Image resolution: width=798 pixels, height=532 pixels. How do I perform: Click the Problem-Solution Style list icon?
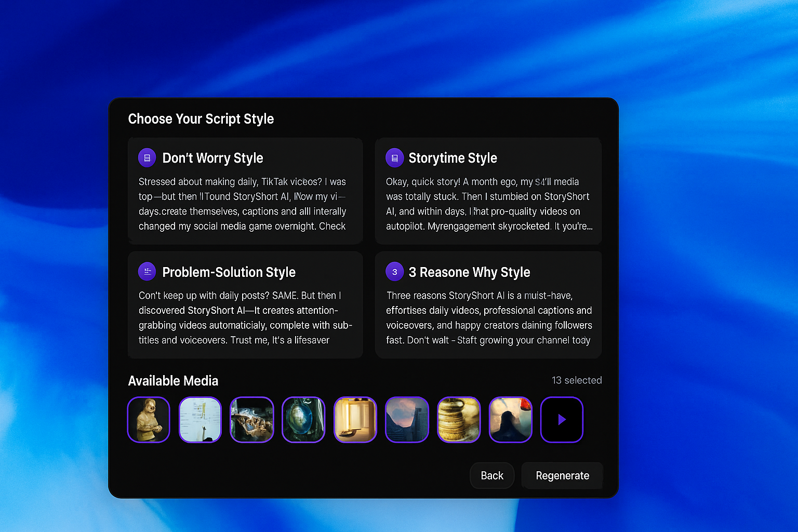pos(147,271)
